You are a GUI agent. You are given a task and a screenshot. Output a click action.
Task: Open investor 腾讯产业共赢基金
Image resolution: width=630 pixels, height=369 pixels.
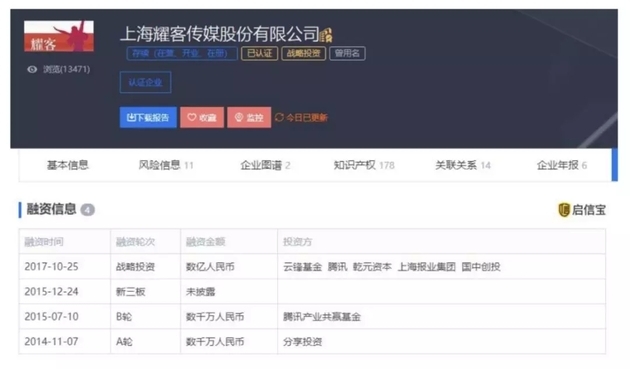tap(322, 317)
